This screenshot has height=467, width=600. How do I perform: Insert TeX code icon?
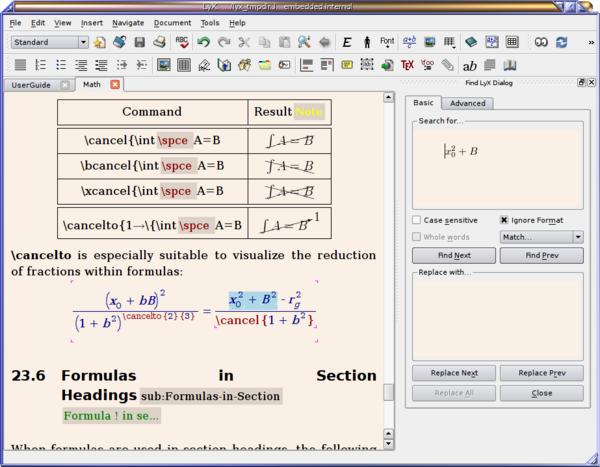click(x=407, y=65)
